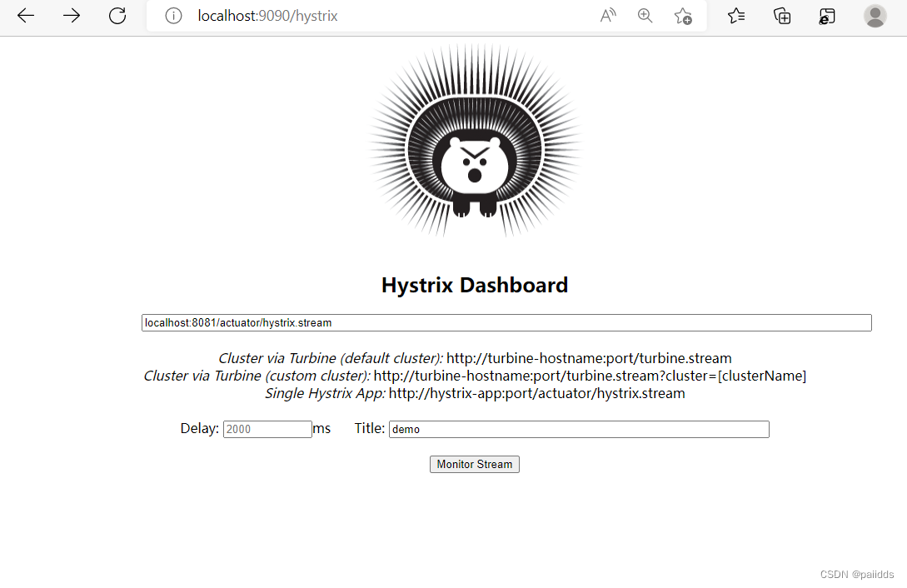Go back to the previous page
Image resolution: width=907 pixels, height=588 pixels.
26,16
